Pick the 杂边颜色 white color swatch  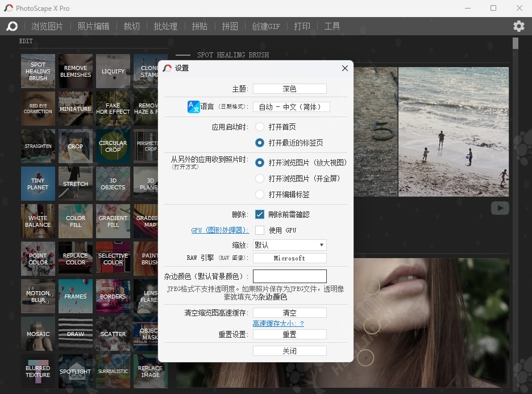pyautogui.click(x=289, y=276)
